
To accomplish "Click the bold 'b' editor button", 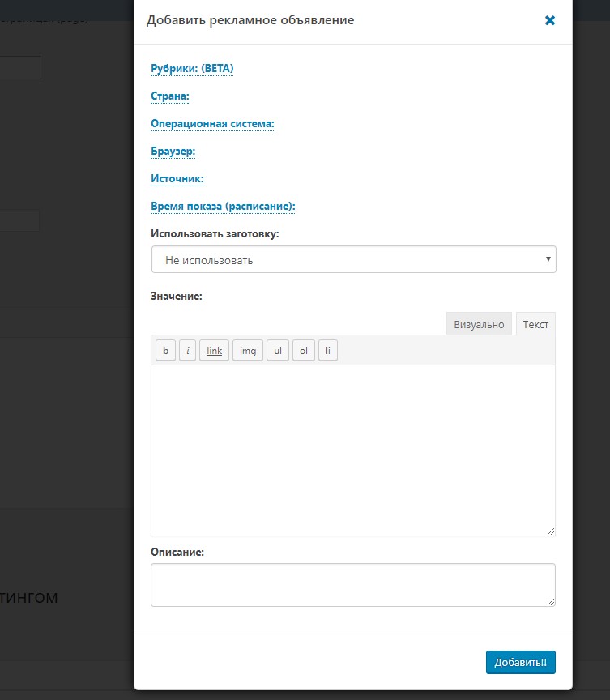I will 165,351.
